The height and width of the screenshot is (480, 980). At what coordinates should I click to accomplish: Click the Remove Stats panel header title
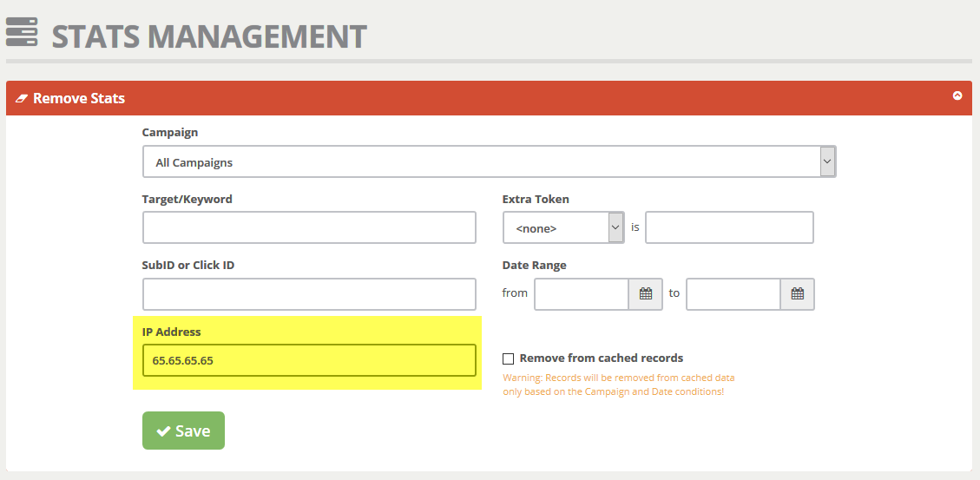tap(79, 98)
